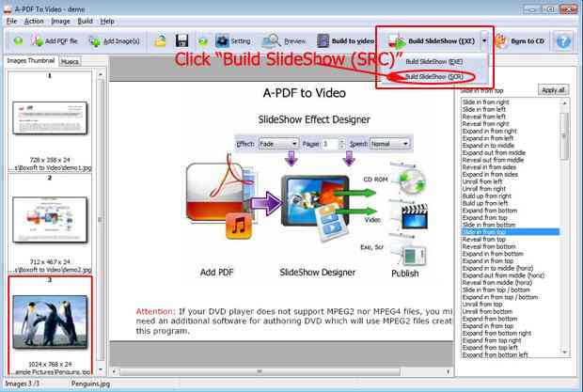Screen dimensions: 583x392
Task: Select 'Reveal from right' effect
Action: click(x=485, y=124)
